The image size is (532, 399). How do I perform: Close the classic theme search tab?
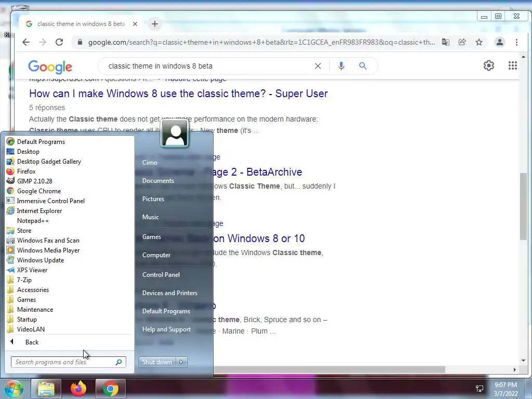[135, 24]
